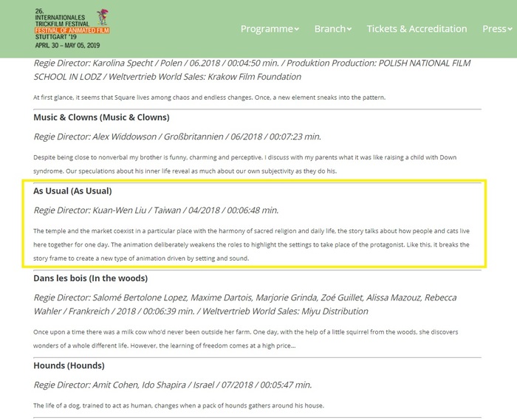Click the Amit Cohen, Ido Shapira credits

[172, 385]
